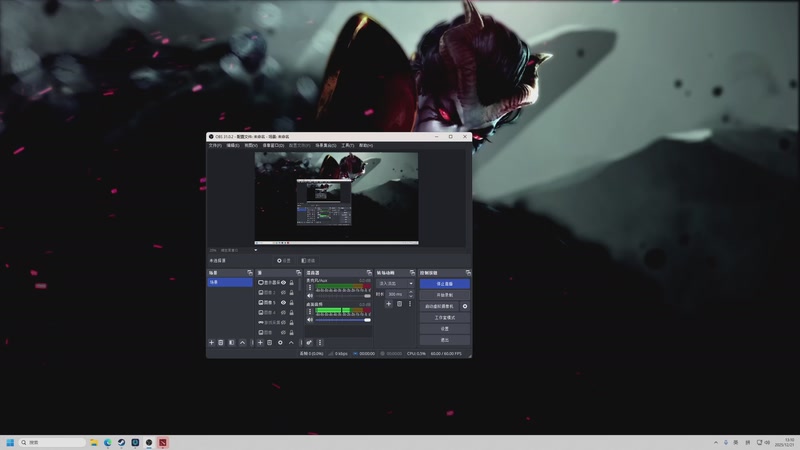Pop out the 场景 dock panel
Screen dimensions: 800x450
249,273
